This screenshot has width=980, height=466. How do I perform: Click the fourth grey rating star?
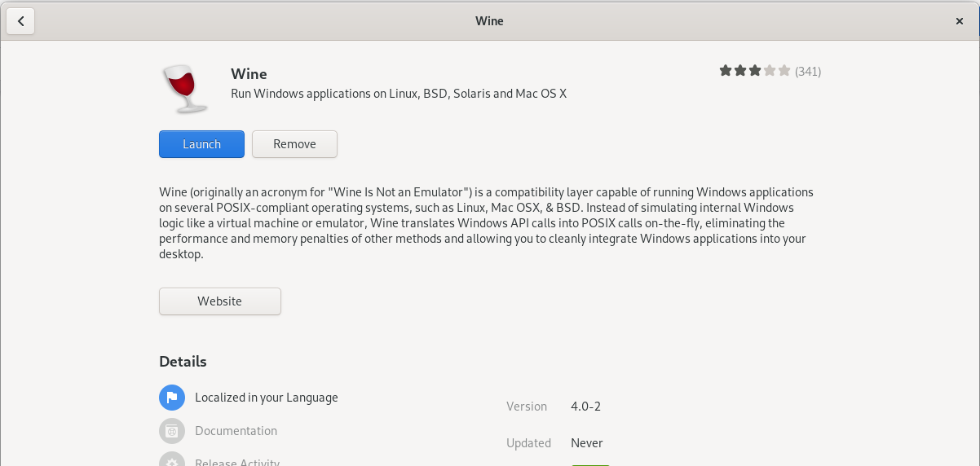pos(770,71)
